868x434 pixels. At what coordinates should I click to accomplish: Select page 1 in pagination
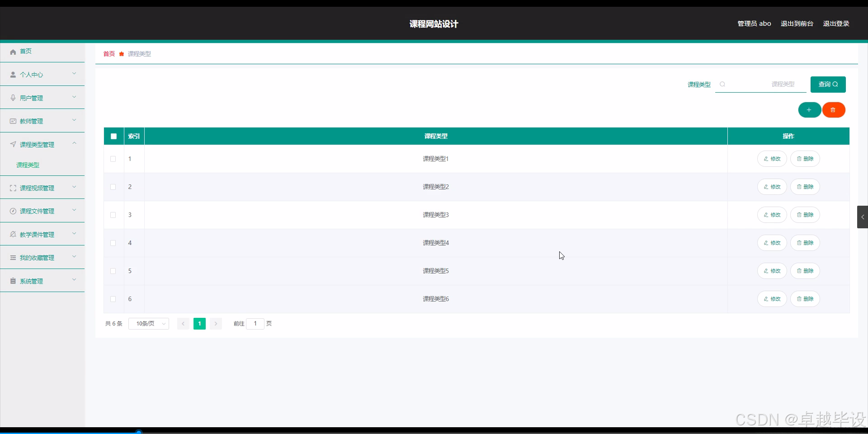199,324
